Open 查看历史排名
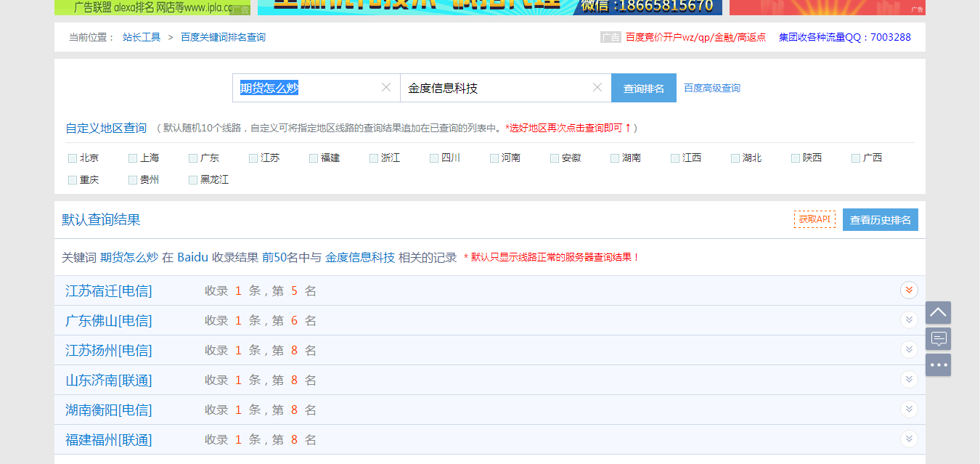This screenshot has height=464, width=980. click(880, 219)
